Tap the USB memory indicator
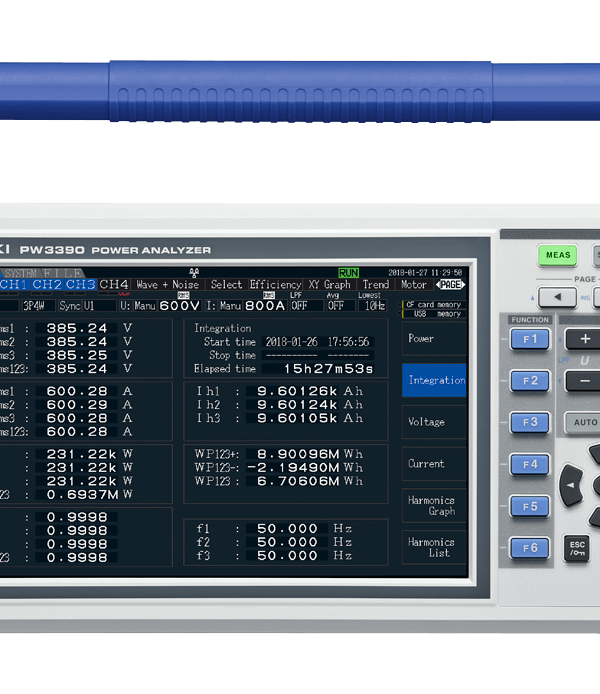 tap(434, 314)
